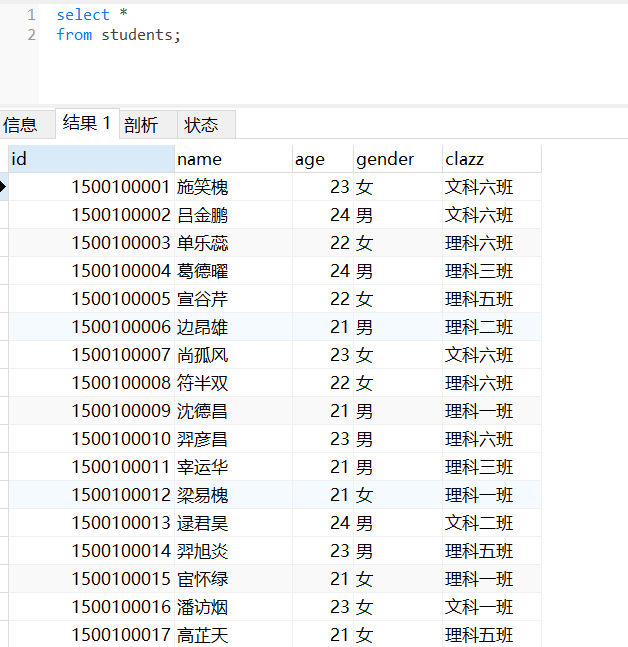Click the gender cell for 尚孤风
Screen dimensions: 628x647
coord(398,355)
